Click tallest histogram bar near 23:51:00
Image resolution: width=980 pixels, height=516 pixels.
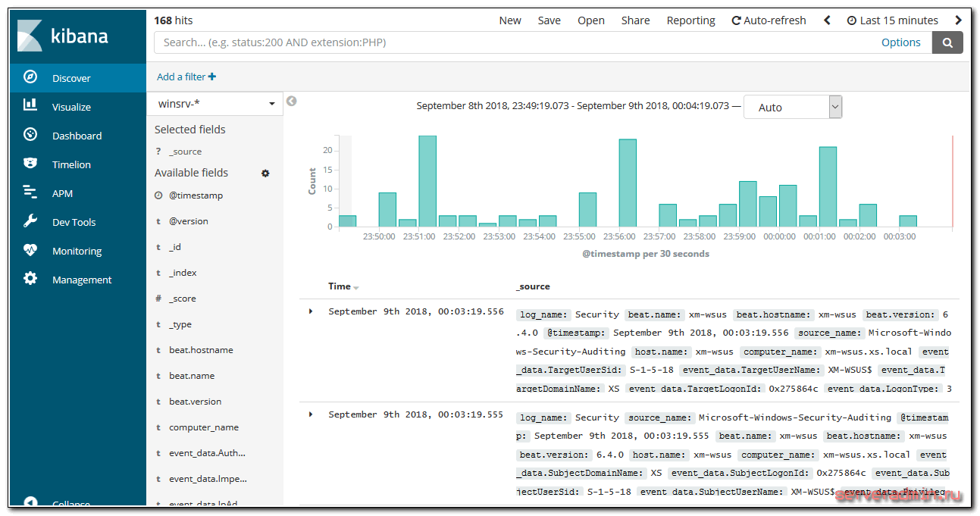coord(427,181)
